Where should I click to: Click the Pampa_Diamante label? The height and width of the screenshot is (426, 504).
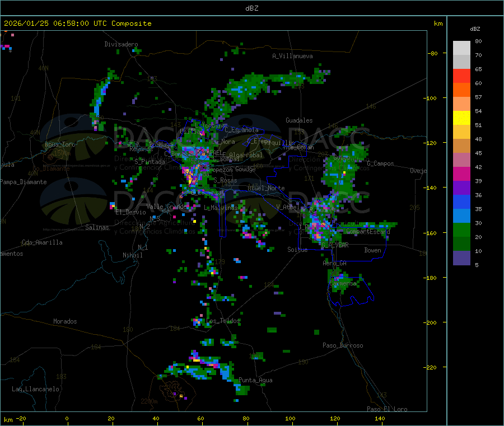[23, 182]
